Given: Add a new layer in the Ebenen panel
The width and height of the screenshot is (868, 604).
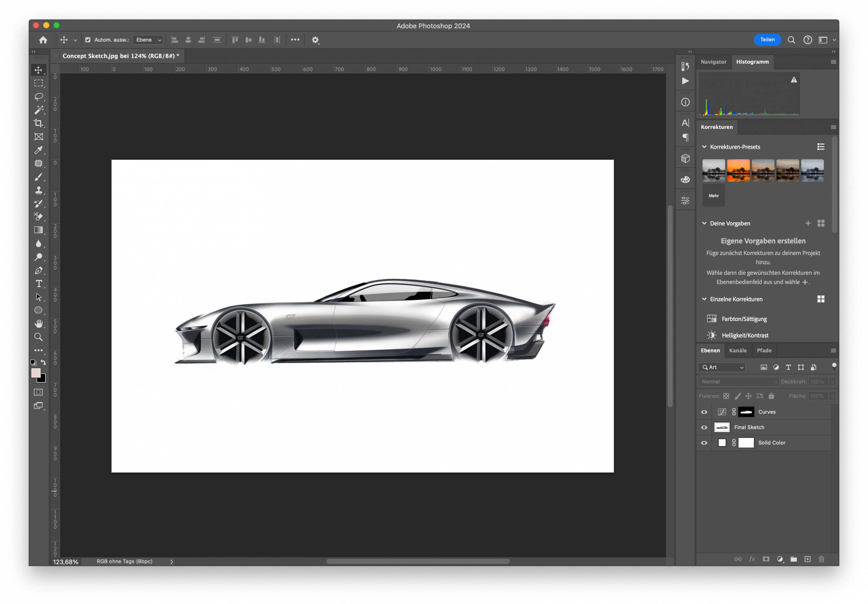Looking at the screenshot, I should point(808,559).
